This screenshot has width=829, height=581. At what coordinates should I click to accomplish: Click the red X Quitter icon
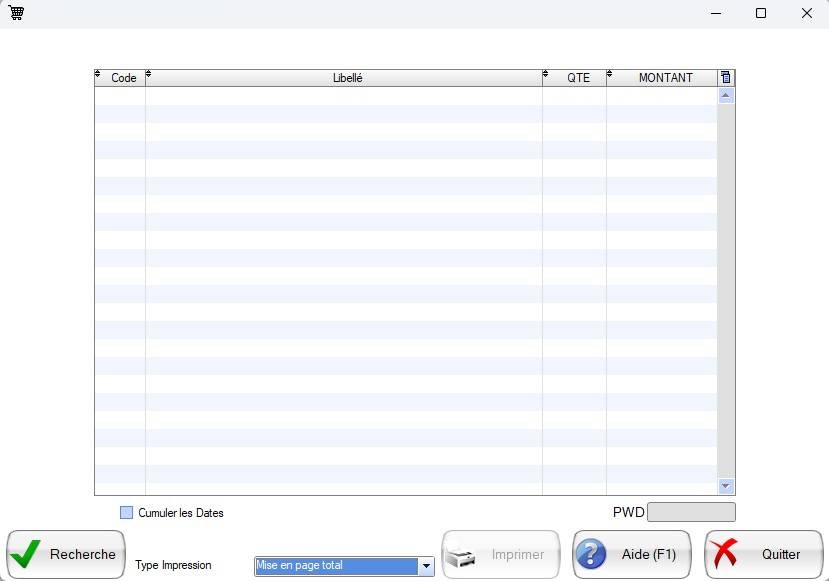click(x=727, y=554)
